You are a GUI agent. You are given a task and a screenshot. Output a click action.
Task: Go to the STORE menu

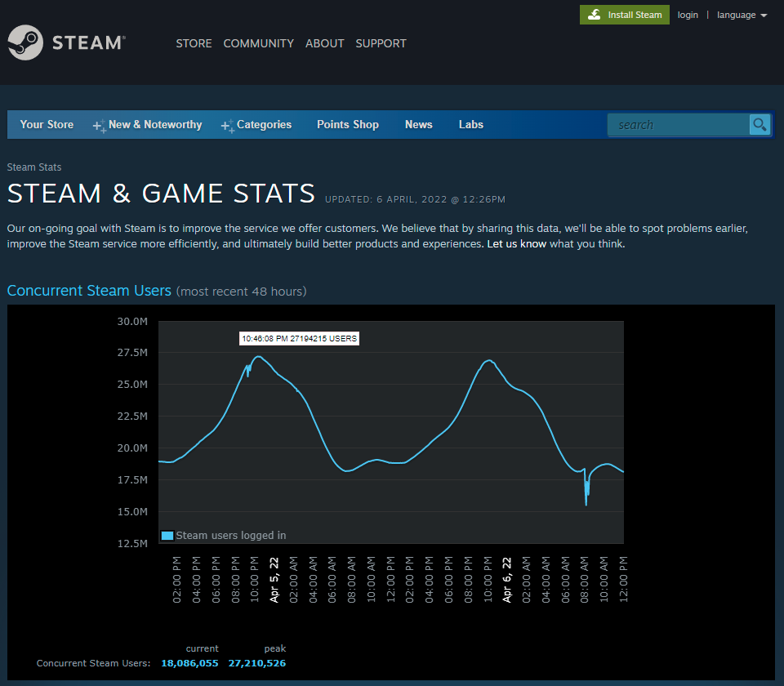[194, 43]
